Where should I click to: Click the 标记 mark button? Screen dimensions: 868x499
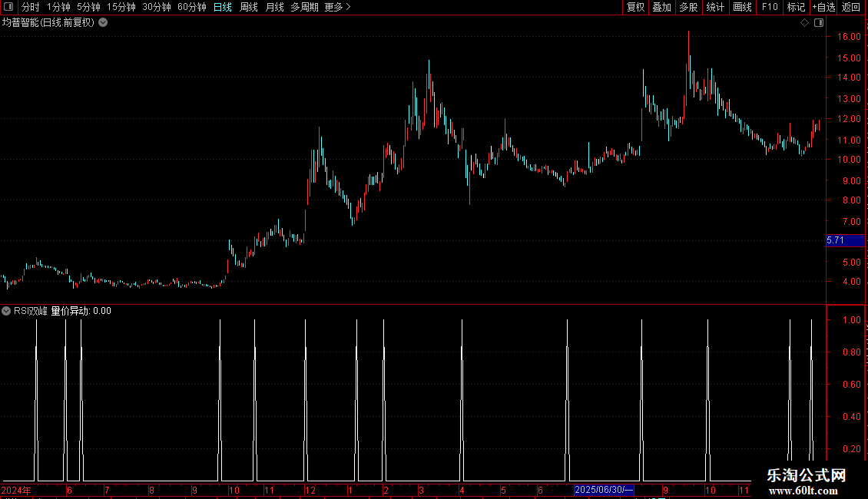[x=796, y=7]
